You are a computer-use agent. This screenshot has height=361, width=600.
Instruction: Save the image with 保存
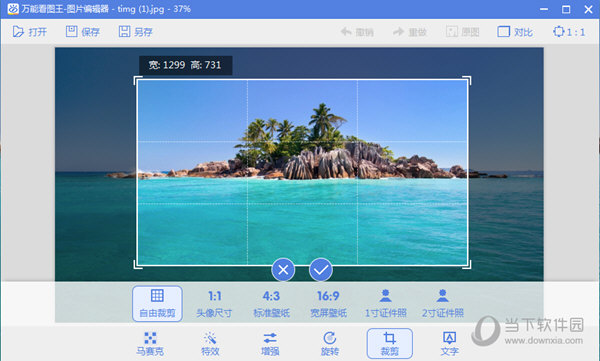pyautogui.click(x=83, y=31)
